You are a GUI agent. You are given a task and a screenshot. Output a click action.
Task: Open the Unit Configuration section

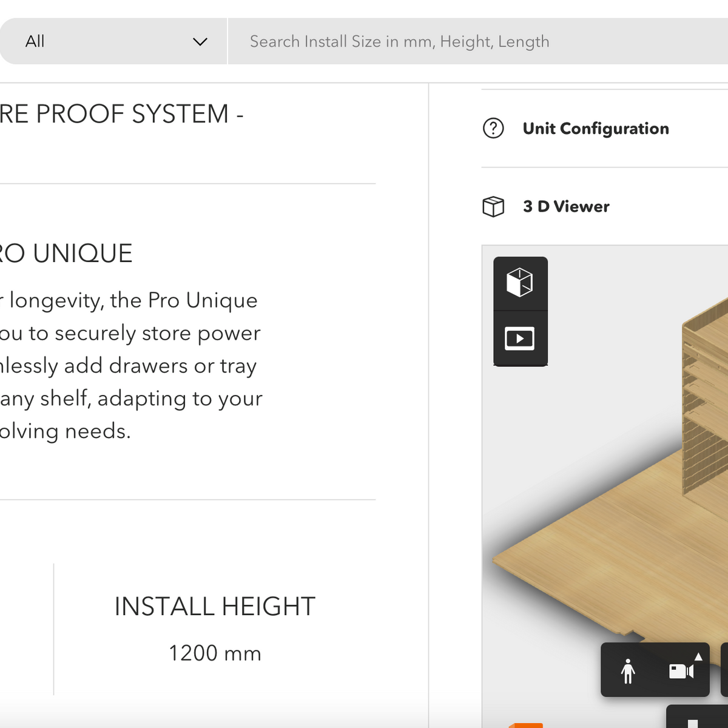[596, 129]
